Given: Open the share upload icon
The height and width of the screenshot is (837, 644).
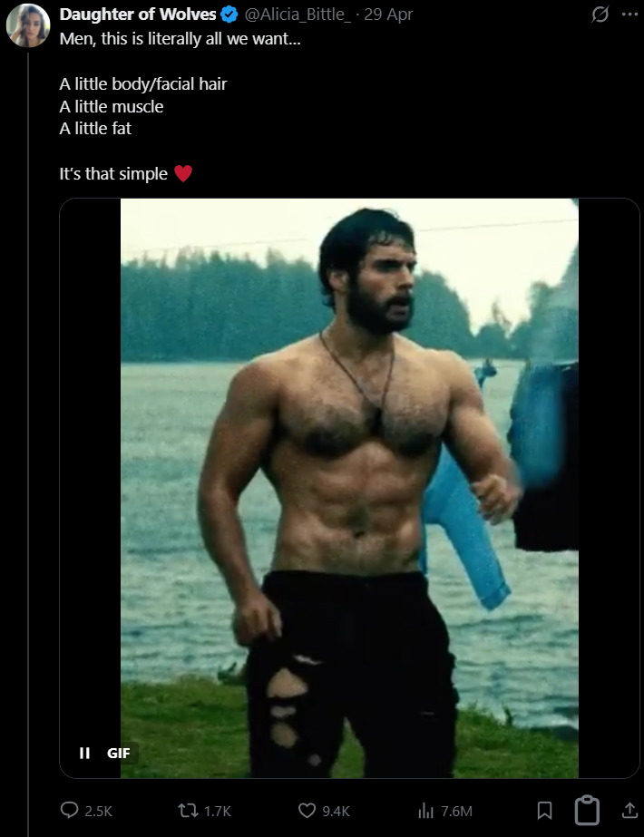Looking at the screenshot, I should tap(630, 811).
